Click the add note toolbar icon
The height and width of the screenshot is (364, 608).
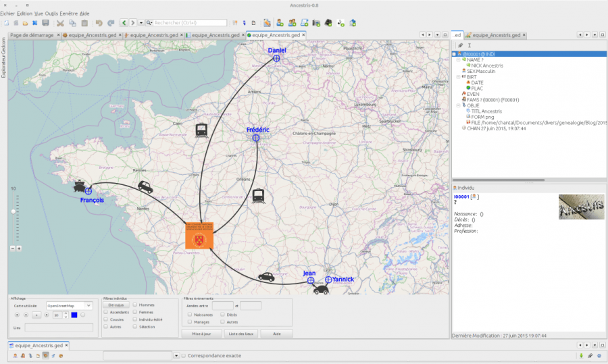tap(305, 23)
